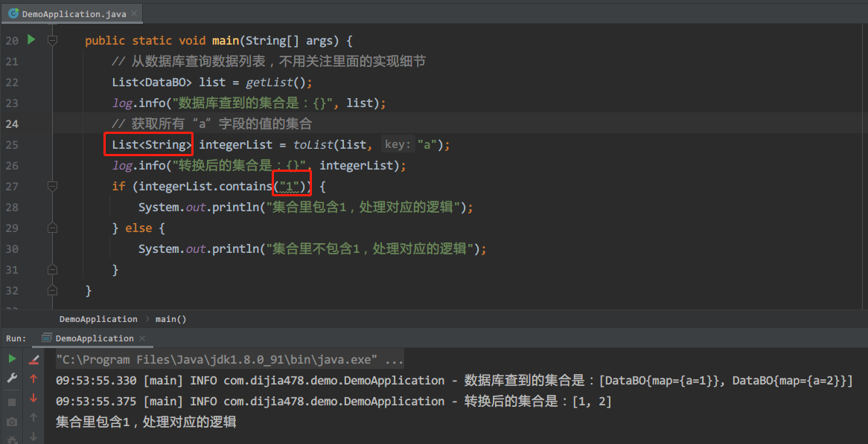The height and width of the screenshot is (444, 868).
Task: Click the 09:53:55.375 console log line
Action: [334, 402]
